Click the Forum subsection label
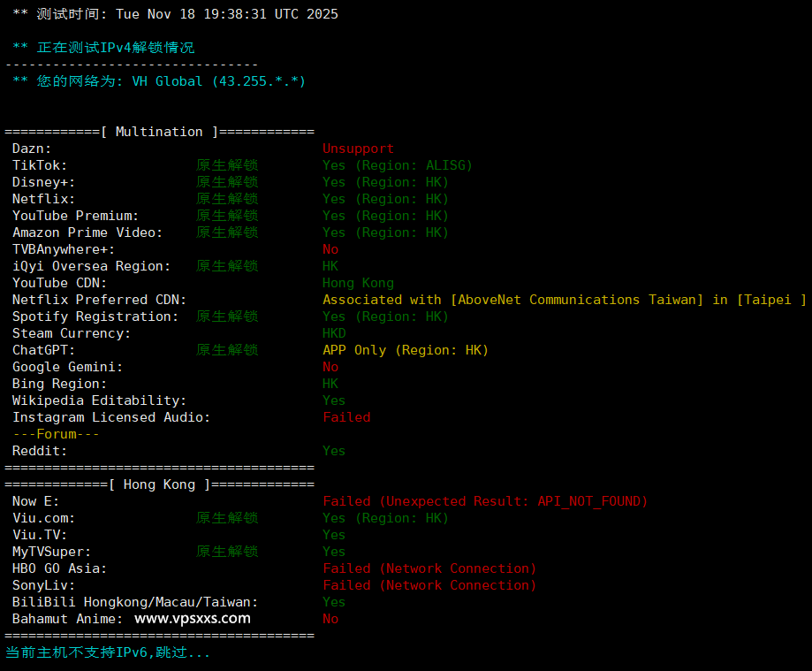This screenshot has height=671, width=812. tap(56, 434)
